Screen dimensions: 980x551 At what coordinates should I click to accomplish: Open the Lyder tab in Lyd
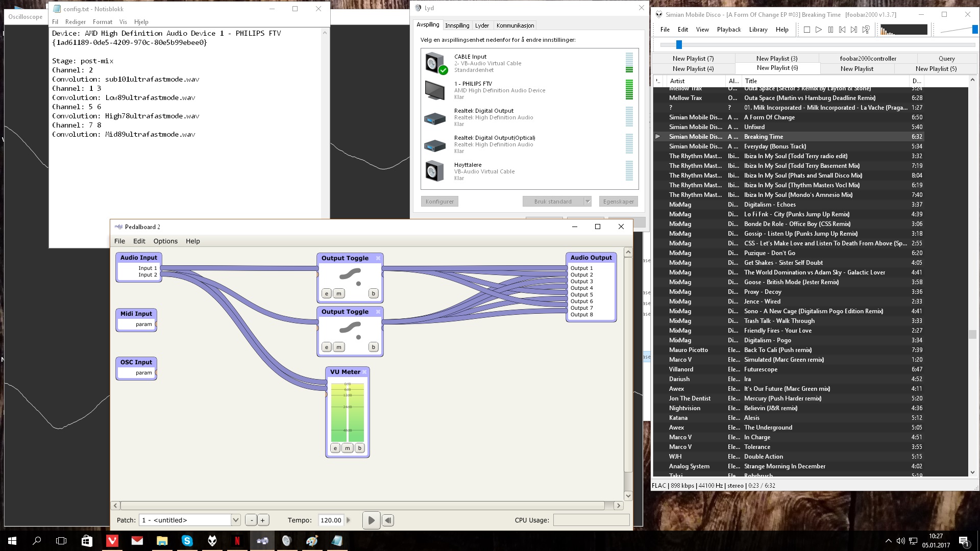[x=482, y=26]
